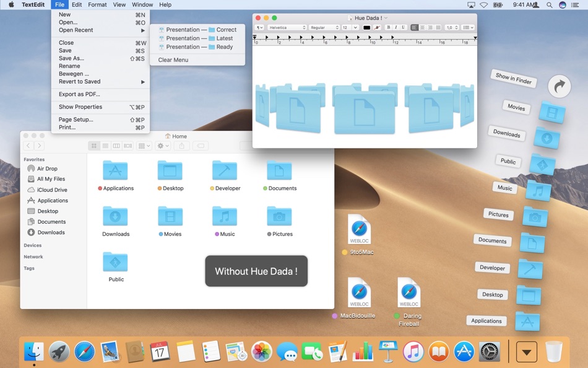Switch Finder to icon view
The image size is (588, 368).
pos(94,146)
